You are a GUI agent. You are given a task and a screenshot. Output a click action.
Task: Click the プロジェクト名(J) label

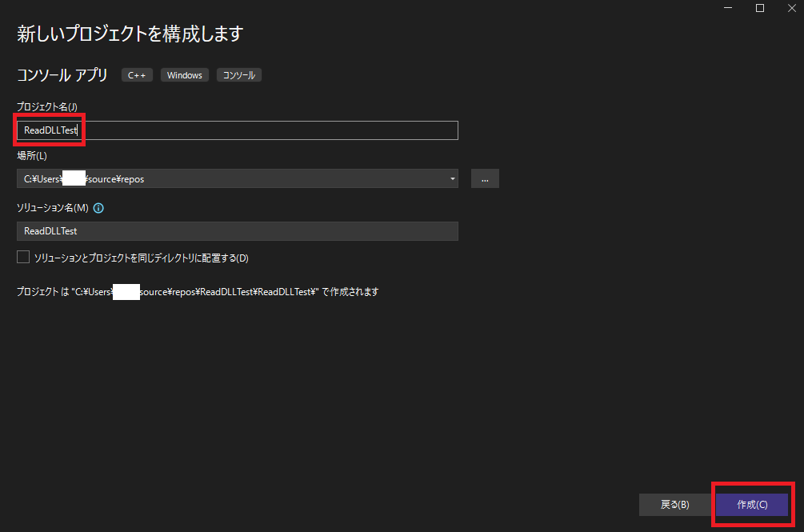[46, 107]
